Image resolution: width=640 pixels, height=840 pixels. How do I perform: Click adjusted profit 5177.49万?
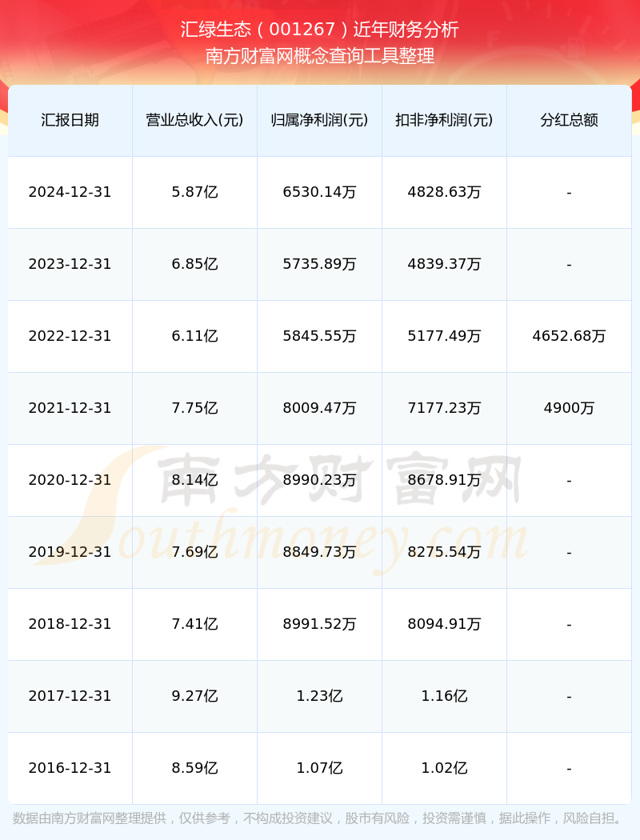(x=445, y=336)
